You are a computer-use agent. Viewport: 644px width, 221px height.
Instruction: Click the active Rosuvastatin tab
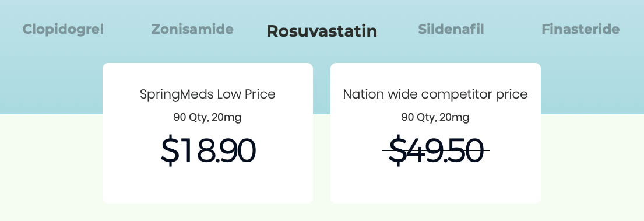pyautogui.click(x=322, y=31)
